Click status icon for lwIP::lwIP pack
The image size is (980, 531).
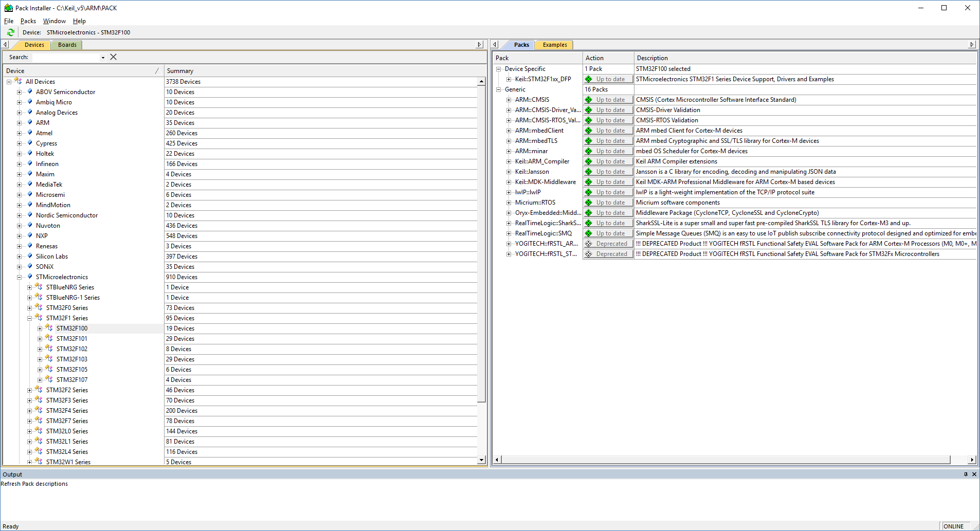click(x=589, y=192)
